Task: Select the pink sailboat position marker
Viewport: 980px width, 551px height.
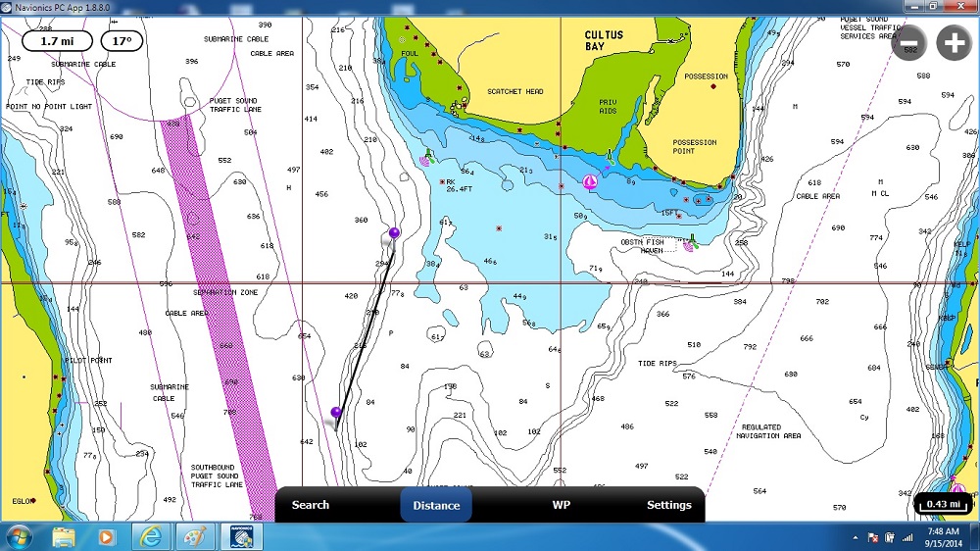Action: pyautogui.click(x=589, y=182)
